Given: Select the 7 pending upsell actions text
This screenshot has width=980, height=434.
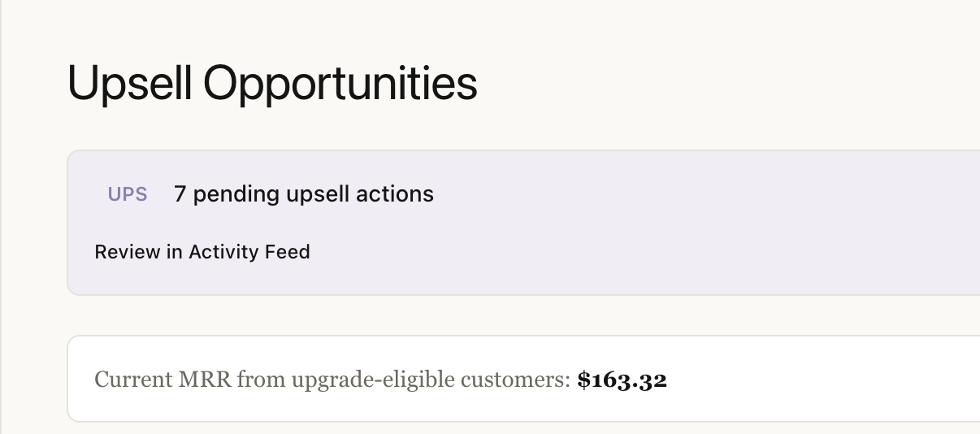Looking at the screenshot, I should (x=303, y=194).
